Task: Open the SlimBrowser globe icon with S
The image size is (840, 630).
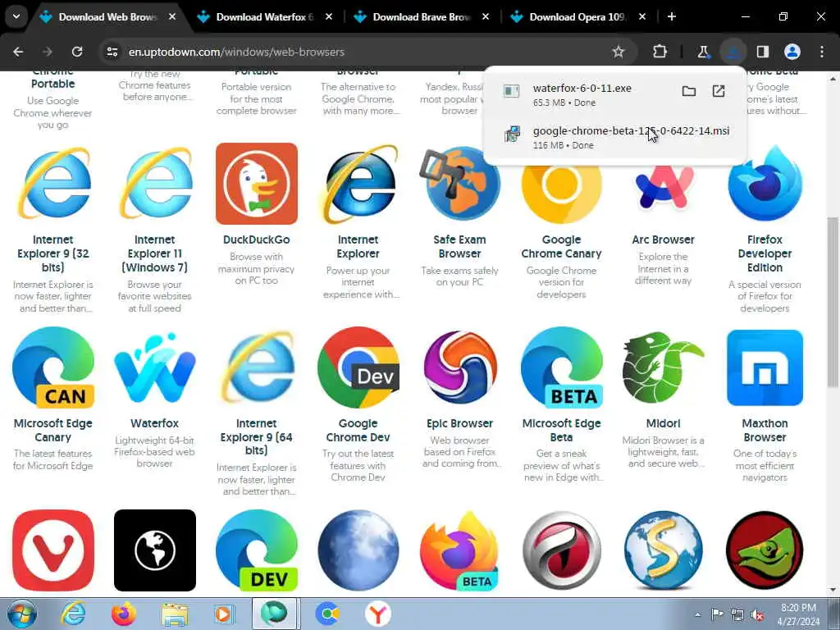Action: [663, 550]
